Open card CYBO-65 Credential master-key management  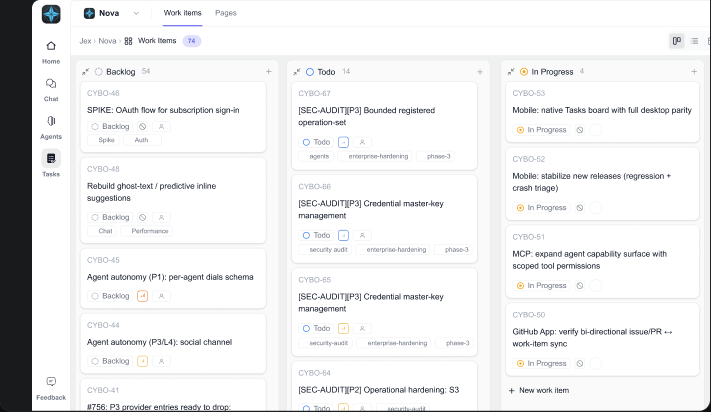click(x=385, y=312)
